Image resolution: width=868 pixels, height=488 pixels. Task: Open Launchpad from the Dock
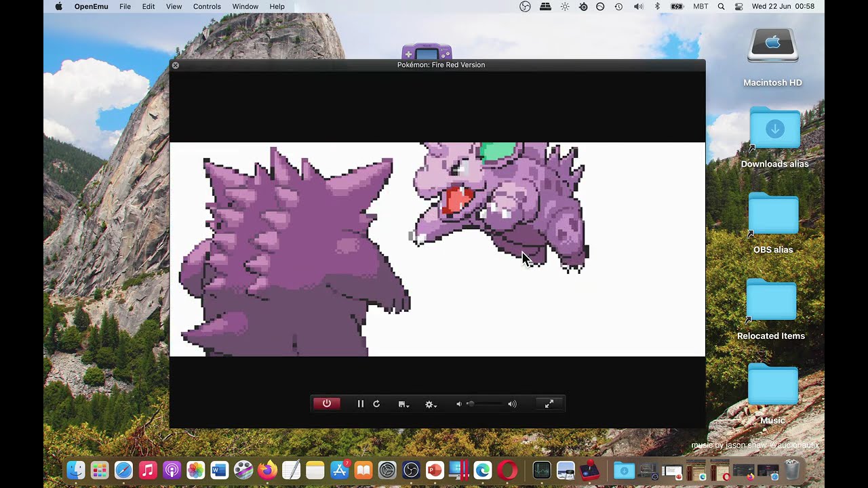pos(100,470)
